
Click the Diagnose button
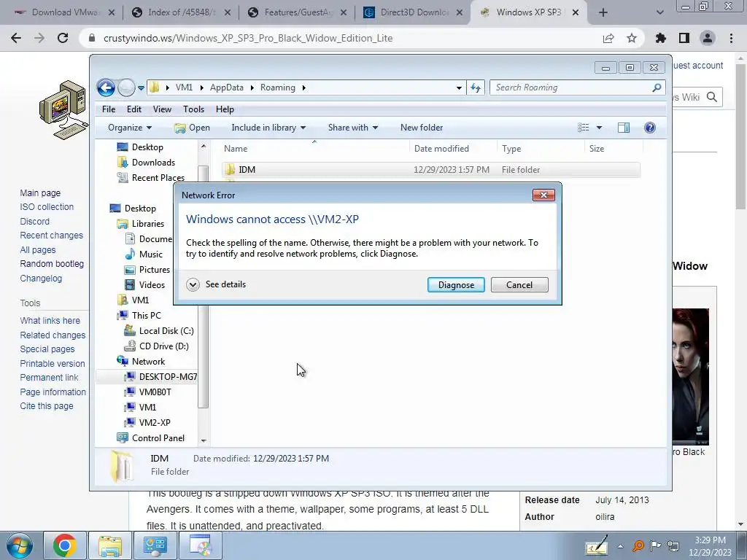[456, 285]
